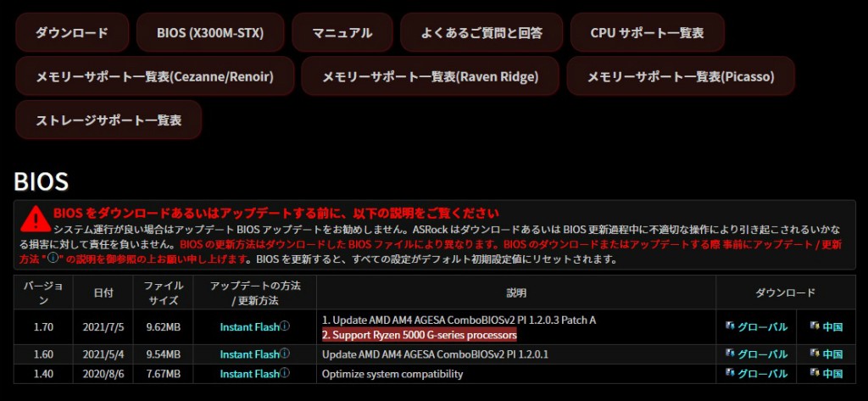The height and width of the screenshot is (401, 868).
Task: Click the download icon before 中国 in the 1.40 row
Action: pos(815,373)
